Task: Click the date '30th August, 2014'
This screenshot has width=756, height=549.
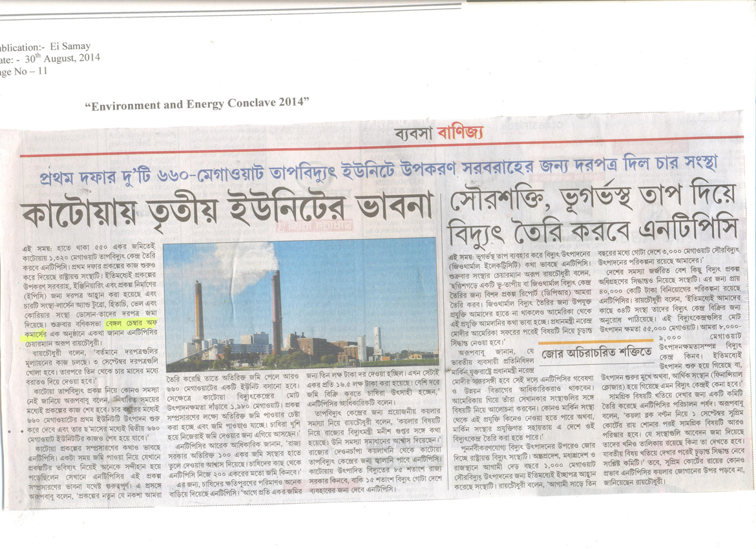Action: coord(63,59)
